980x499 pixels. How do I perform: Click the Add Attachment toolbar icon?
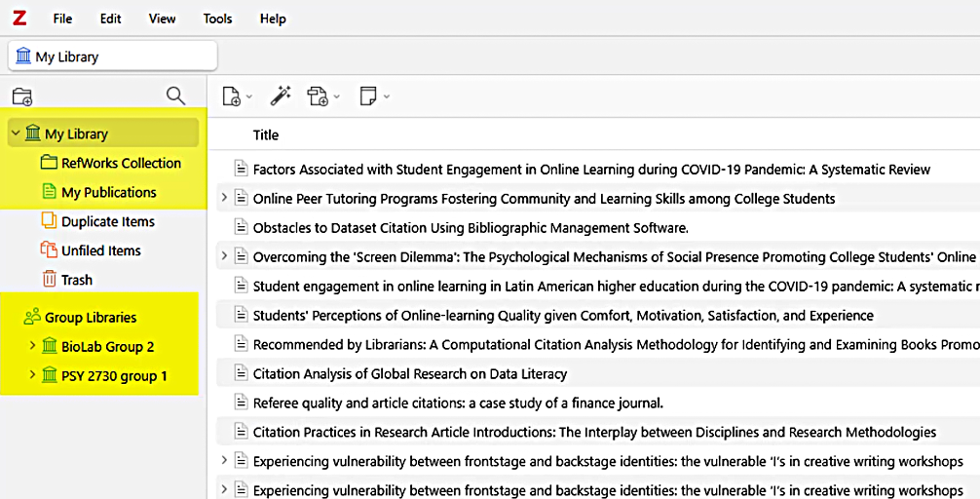click(319, 96)
